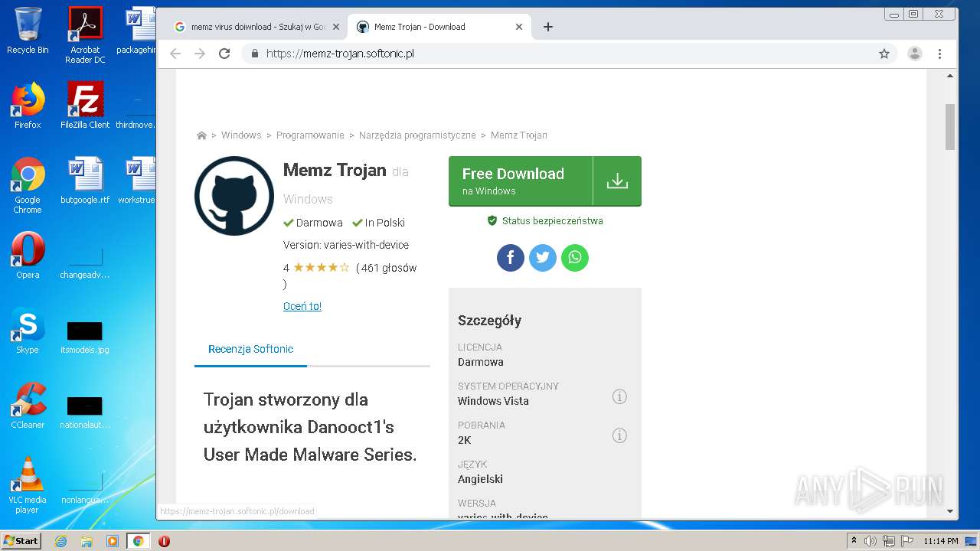Viewport: 980px width, 551px height.
Task: Share the page on Twitter
Action: 543,257
